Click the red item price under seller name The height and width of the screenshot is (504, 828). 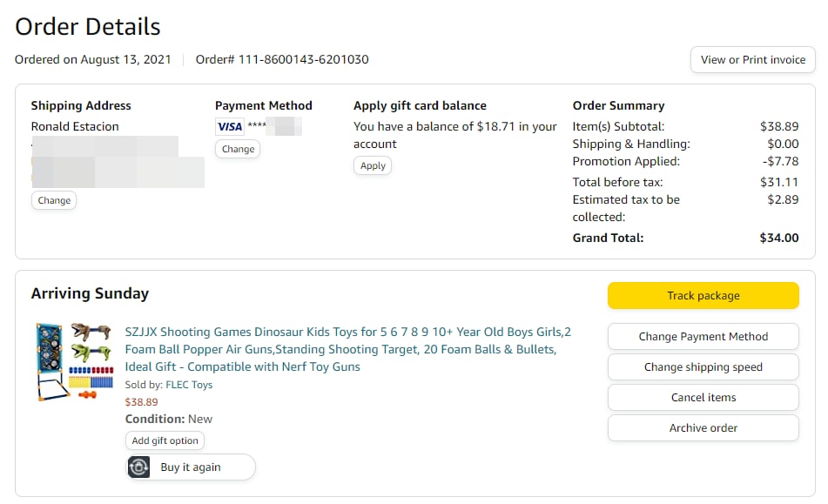141,402
